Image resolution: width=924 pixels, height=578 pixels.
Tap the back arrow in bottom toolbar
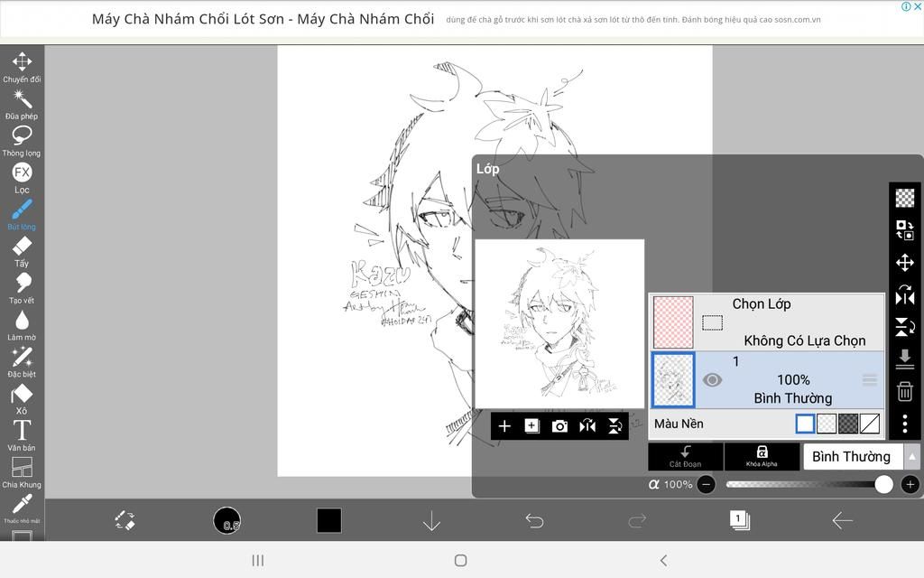[842, 520]
